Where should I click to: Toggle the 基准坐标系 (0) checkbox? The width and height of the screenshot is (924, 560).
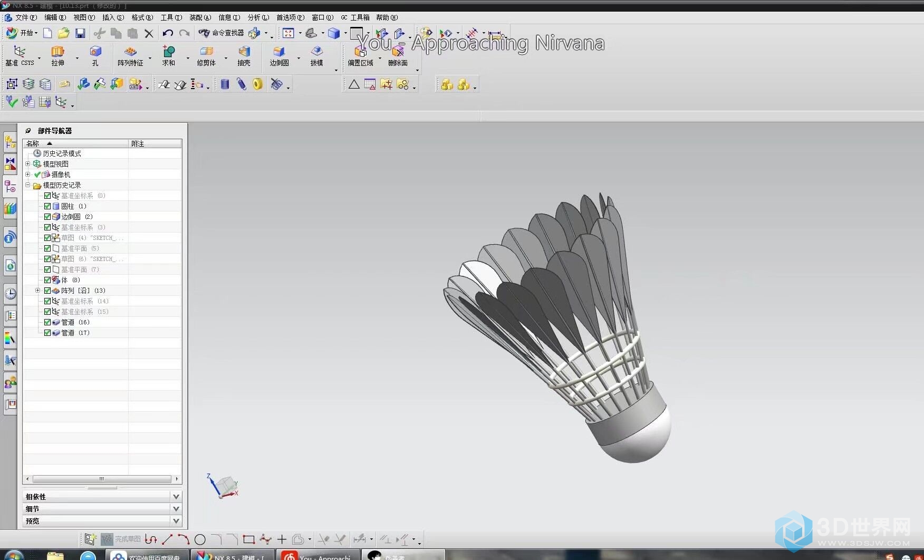pos(47,196)
